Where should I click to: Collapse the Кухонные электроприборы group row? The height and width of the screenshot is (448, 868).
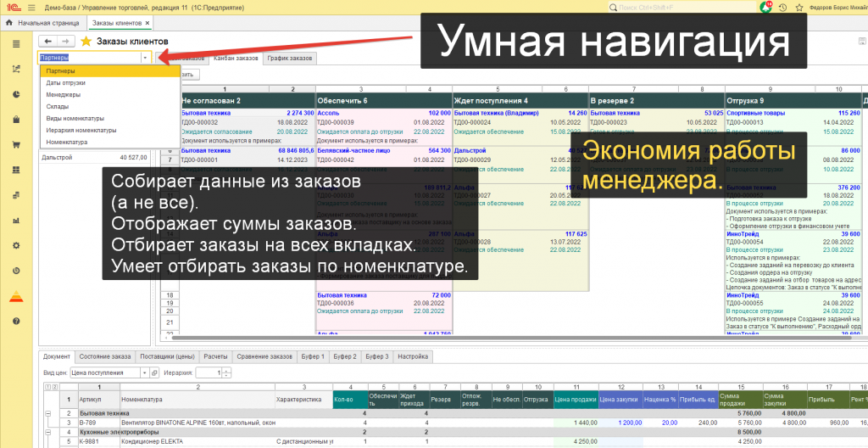pyautogui.click(x=47, y=431)
